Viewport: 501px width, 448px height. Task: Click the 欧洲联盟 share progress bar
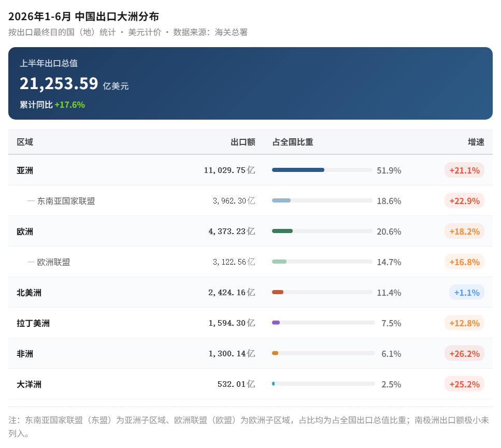pyautogui.click(x=322, y=262)
